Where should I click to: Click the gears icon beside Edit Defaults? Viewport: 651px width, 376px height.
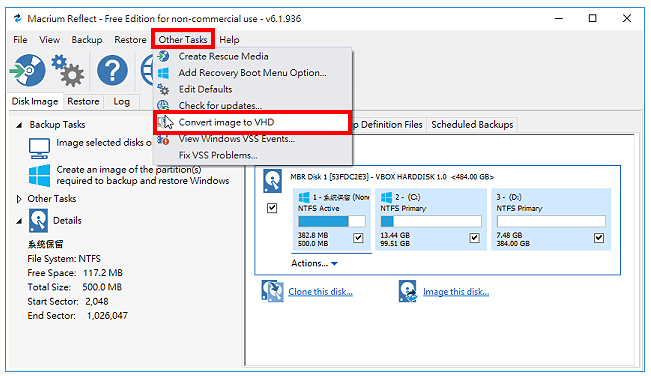pos(163,89)
